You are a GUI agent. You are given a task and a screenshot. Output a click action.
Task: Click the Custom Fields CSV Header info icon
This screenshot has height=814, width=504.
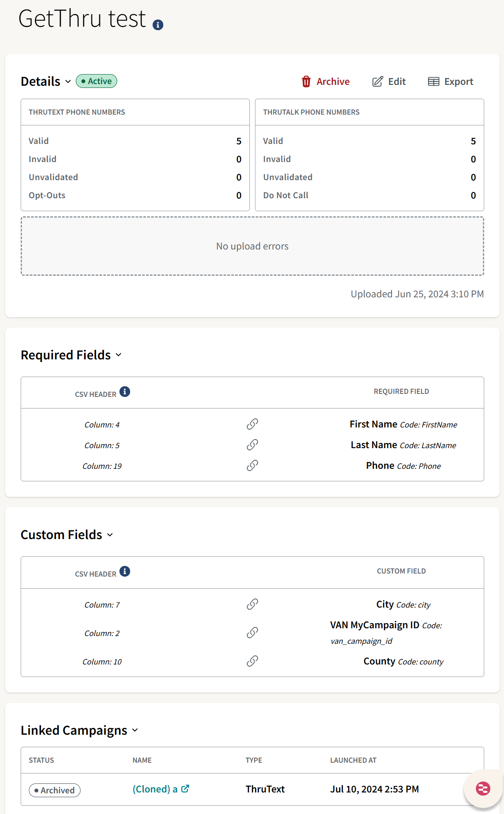125,571
